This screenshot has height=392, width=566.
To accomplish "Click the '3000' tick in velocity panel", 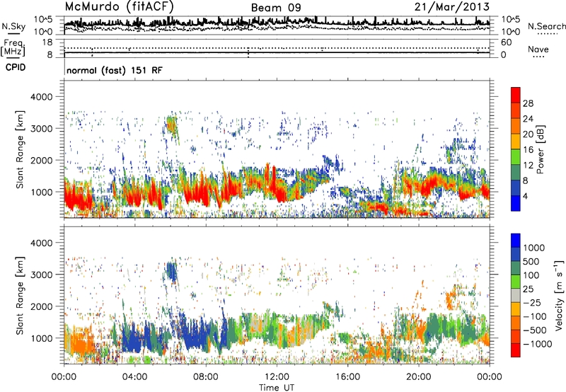I will coord(41,275).
